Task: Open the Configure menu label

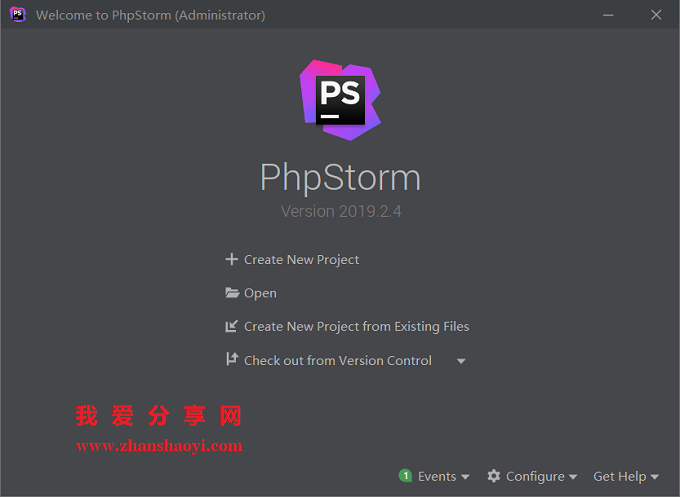Action: (535, 476)
